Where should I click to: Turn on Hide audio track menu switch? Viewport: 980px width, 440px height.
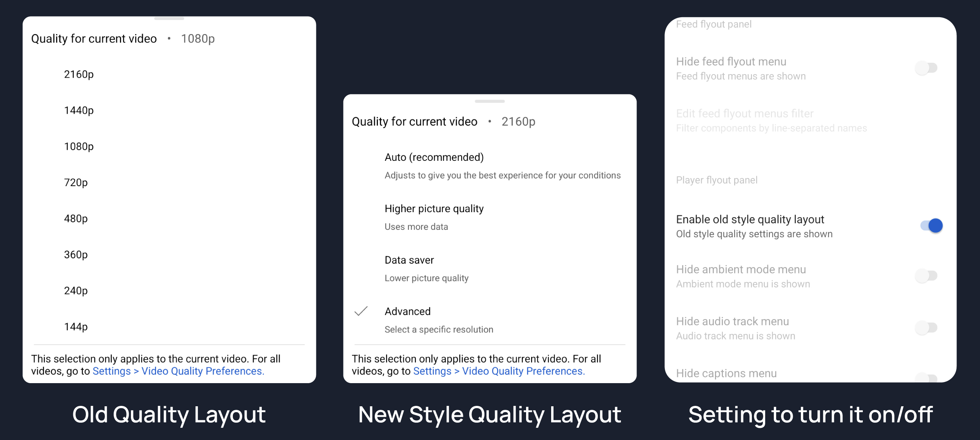pos(926,327)
